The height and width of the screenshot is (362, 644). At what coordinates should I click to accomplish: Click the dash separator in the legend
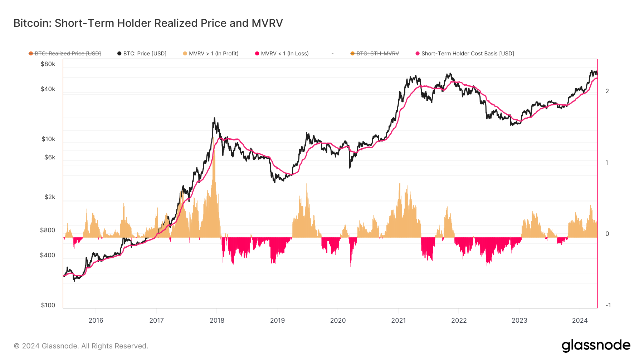(x=332, y=54)
